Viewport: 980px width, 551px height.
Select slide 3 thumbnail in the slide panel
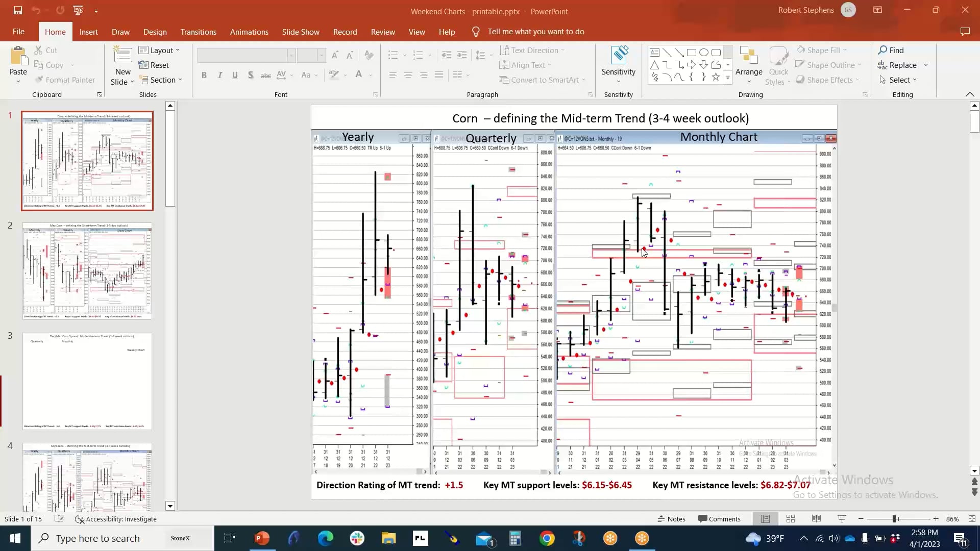(87, 381)
